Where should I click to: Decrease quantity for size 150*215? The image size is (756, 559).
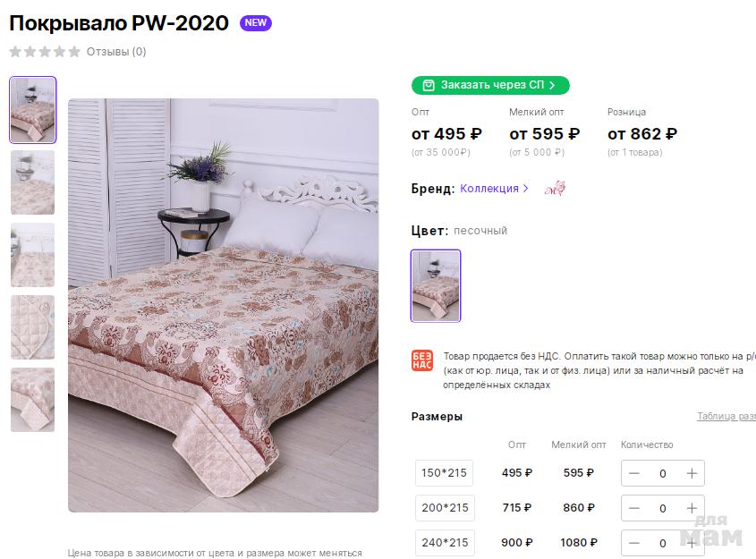pyautogui.click(x=634, y=473)
